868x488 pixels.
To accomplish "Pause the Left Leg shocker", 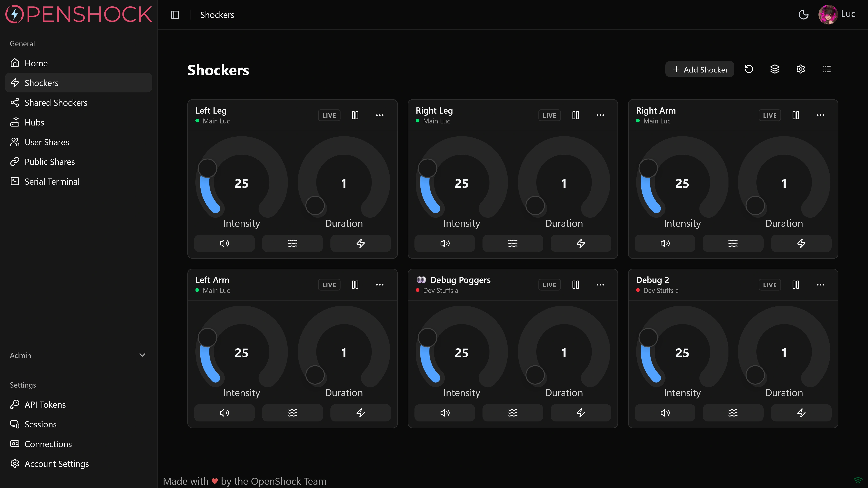I will [355, 115].
